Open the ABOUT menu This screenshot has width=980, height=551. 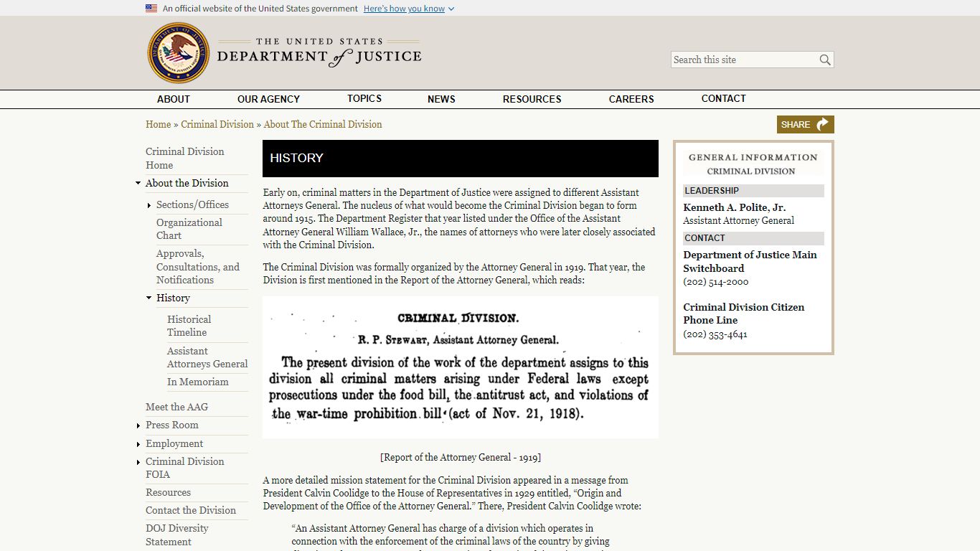[x=174, y=99]
